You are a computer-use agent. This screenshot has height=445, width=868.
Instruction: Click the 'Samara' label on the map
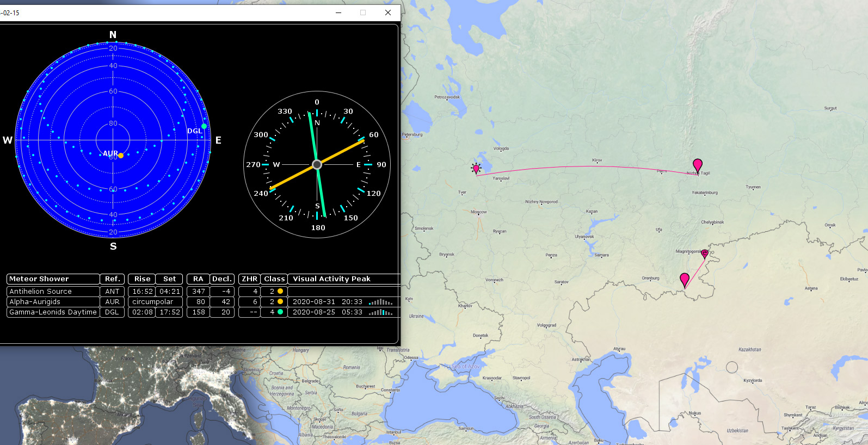601,255
